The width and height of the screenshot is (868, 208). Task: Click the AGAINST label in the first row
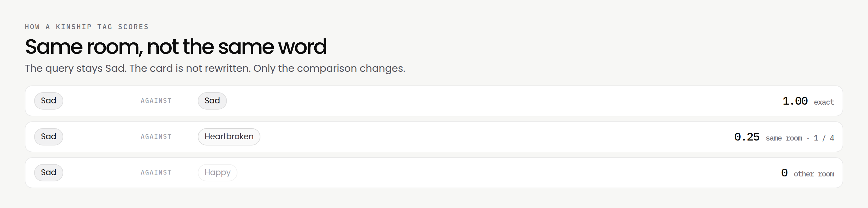(x=156, y=101)
